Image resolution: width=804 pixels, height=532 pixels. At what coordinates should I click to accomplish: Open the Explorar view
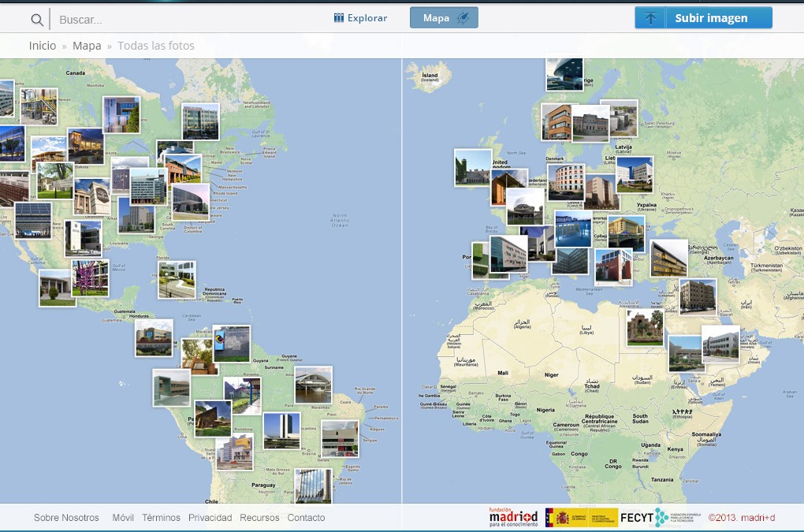point(361,18)
